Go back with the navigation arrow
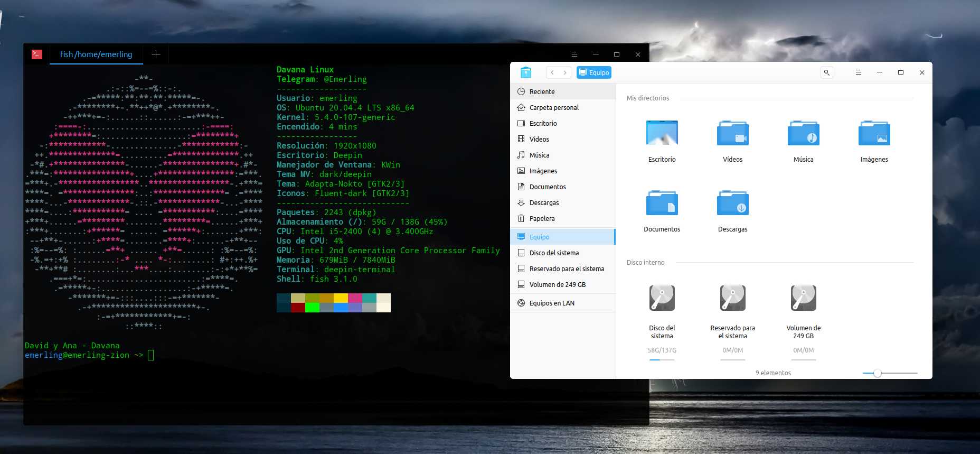Image resolution: width=980 pixels, height=454 pixels. (x=552, y=72)
